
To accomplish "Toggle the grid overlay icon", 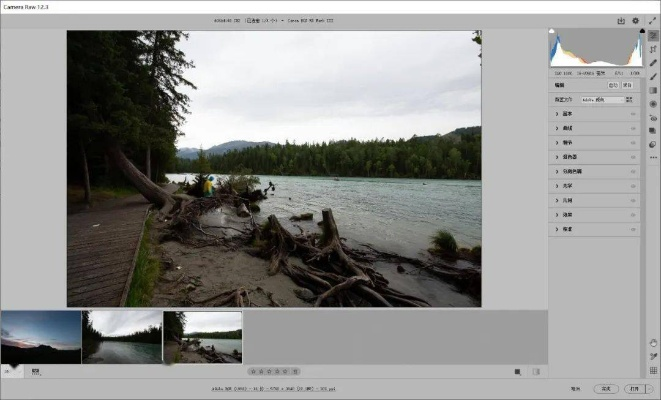I will [653, 370].
